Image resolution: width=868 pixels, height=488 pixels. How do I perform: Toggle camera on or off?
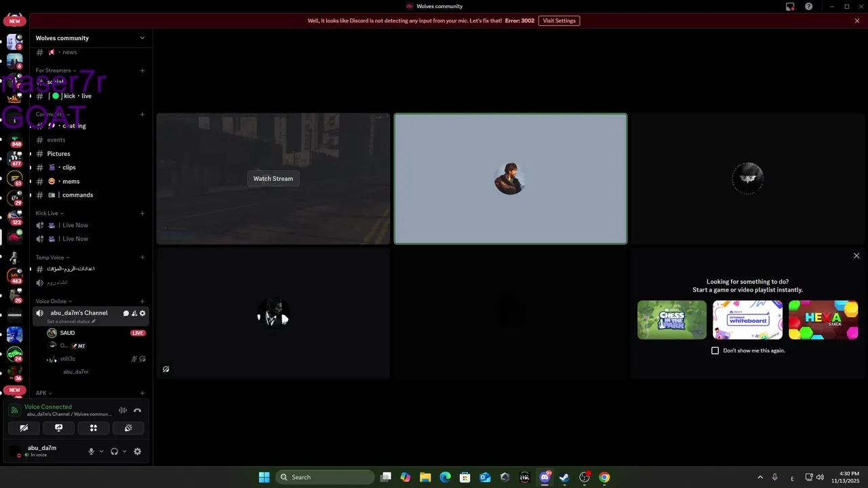(x=24, y=428)
